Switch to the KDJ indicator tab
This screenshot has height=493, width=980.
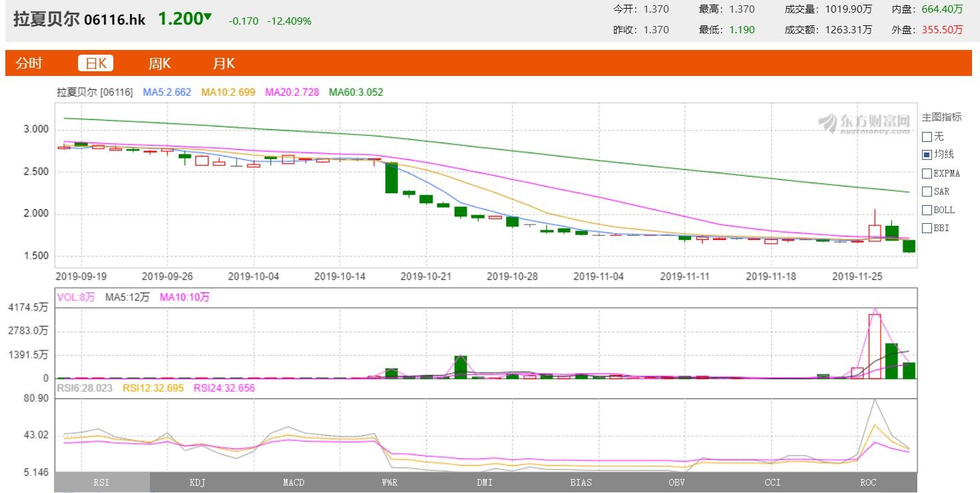(x=198, y=482)
